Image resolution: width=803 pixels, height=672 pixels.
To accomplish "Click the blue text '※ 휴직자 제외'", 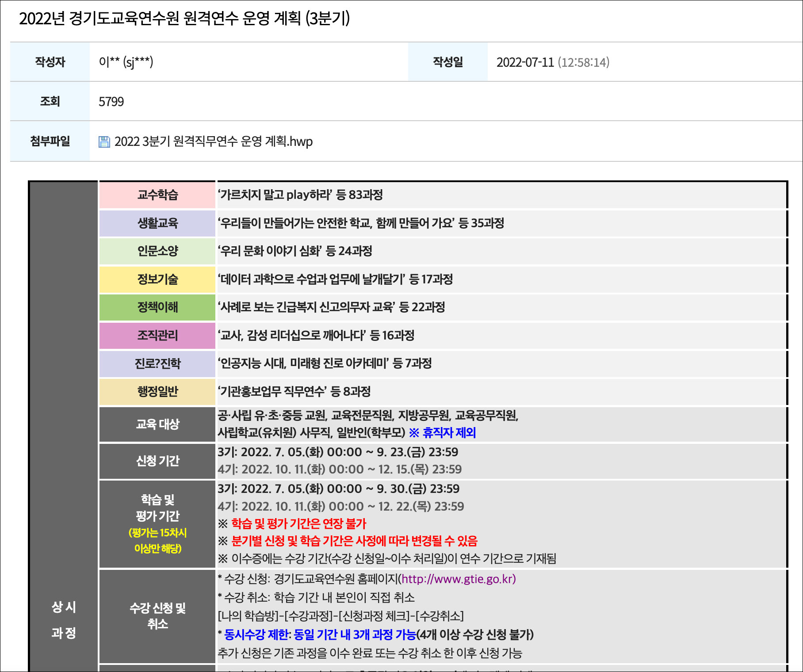I will tap(442, 432).
